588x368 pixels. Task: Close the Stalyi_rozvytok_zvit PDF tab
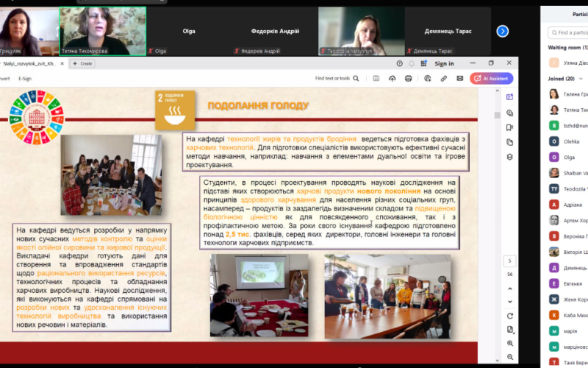coord(62,63)
